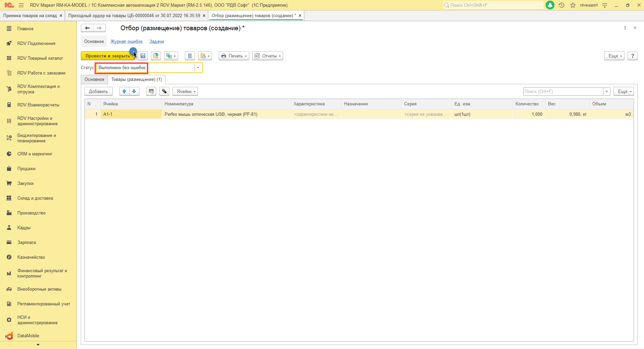Click the post document icon with green arrow
Image resolution: width=644 pixels, height=349 pixels.
(x=156, y=56)
